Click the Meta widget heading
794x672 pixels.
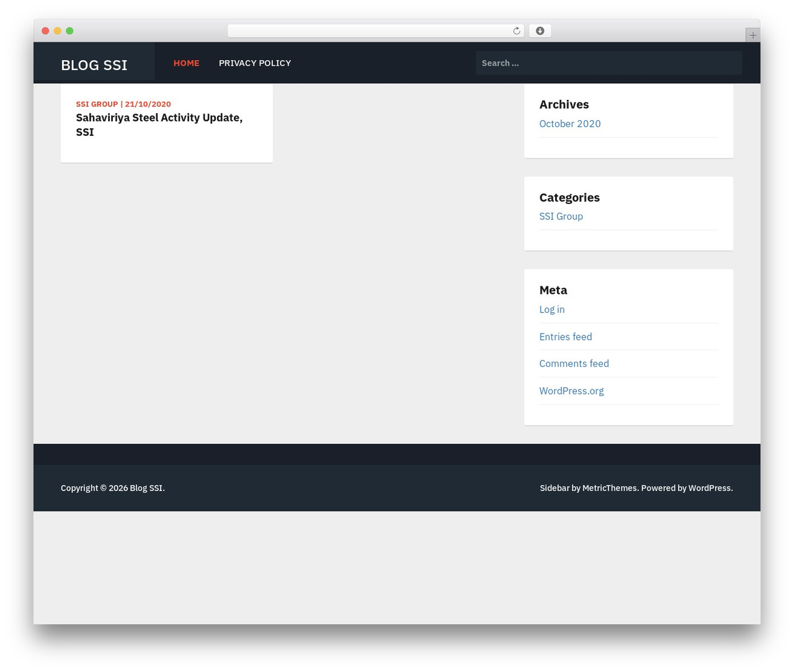pos(553,290)
